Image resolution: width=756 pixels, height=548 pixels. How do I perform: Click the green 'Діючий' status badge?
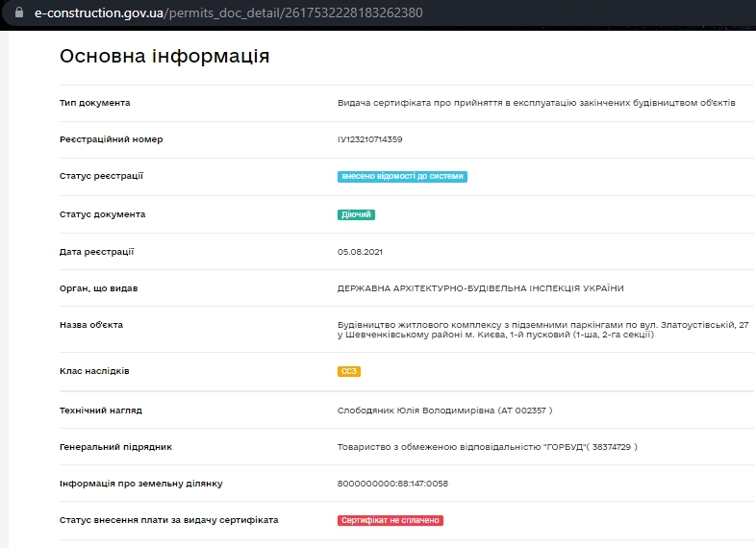click(356, 214)
